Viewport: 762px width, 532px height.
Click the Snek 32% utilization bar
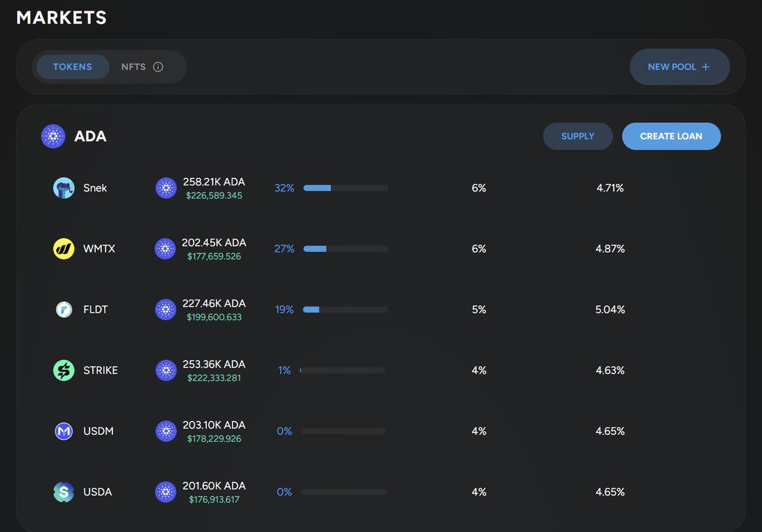coord(346,188)
